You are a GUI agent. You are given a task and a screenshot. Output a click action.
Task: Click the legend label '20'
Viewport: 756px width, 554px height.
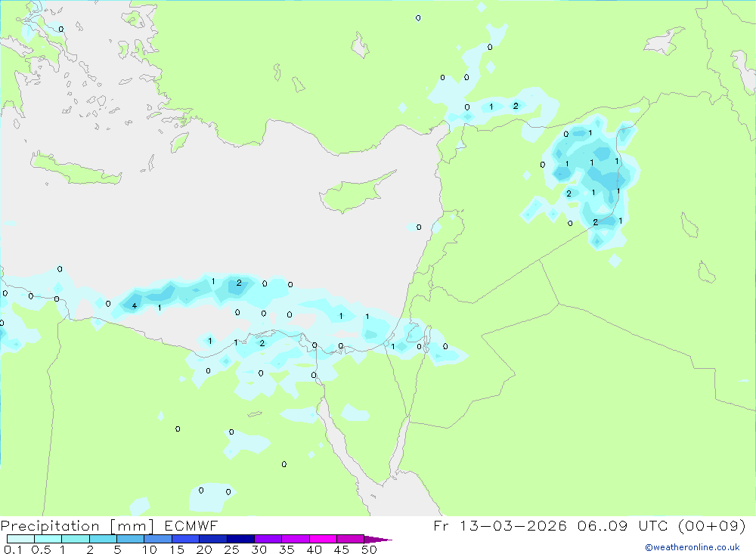(x=204, y=549)
